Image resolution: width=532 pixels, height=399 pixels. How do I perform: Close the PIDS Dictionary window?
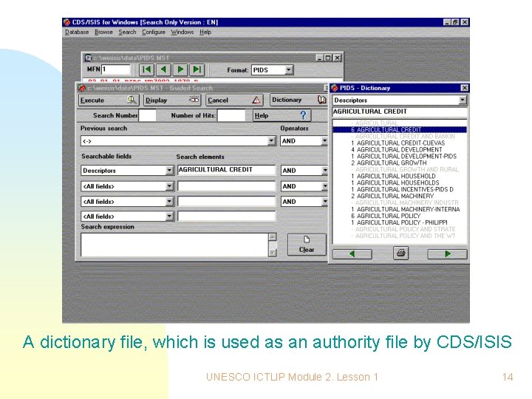[x=465, y=88]
